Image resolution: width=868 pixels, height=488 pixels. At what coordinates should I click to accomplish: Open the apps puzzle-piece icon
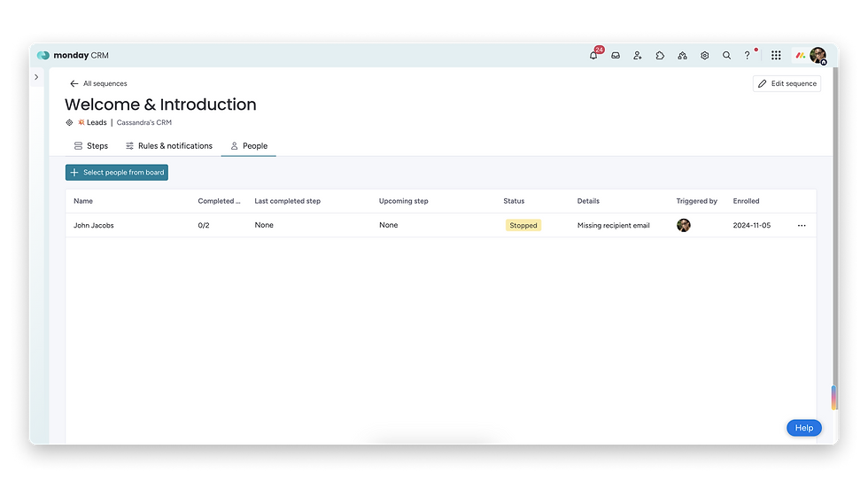pyautogui.click(x=660, y=55)
